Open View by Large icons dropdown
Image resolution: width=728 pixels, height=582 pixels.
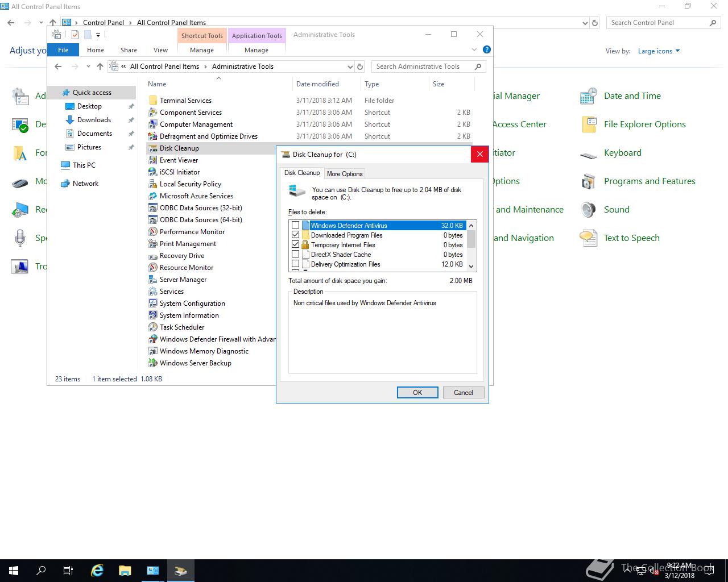tap(659, 51)
